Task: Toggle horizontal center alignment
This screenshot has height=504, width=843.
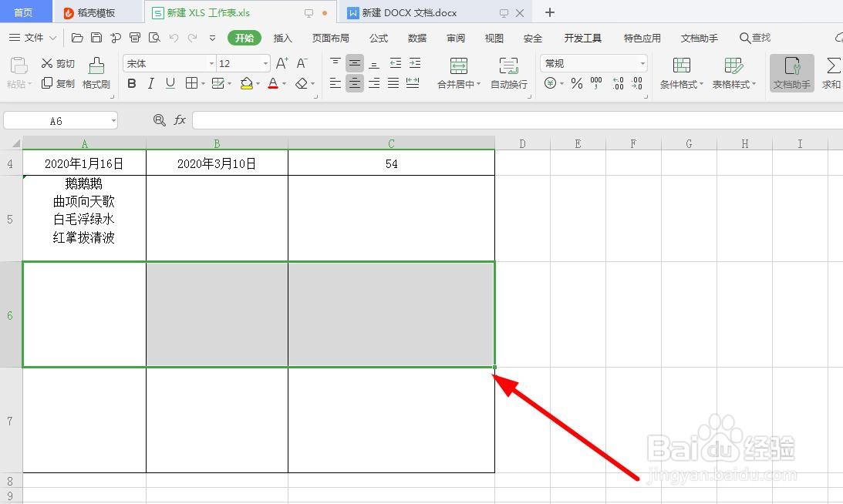Action: click(355, 83)
